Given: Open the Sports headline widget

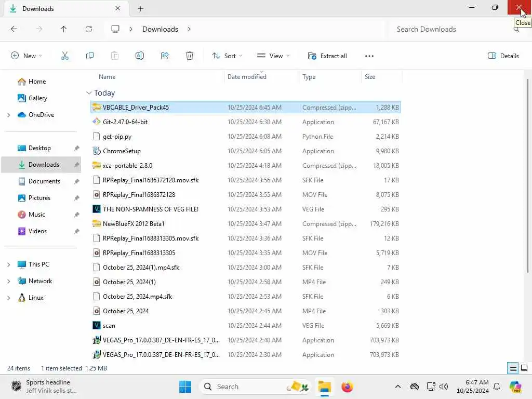Looking at the screenshot, I should click(44, 387).
